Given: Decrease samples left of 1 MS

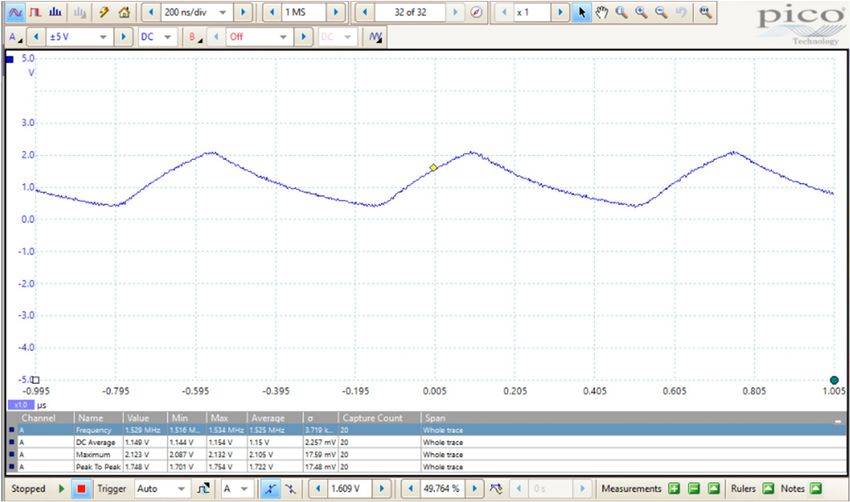Looking at the screenshot, I should click(272, 12).
